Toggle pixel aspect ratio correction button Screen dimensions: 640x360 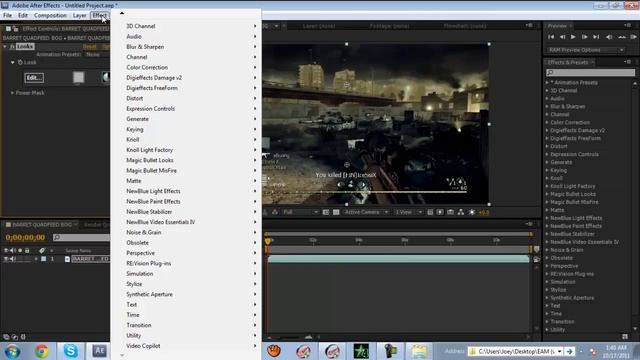coord(430,212)
